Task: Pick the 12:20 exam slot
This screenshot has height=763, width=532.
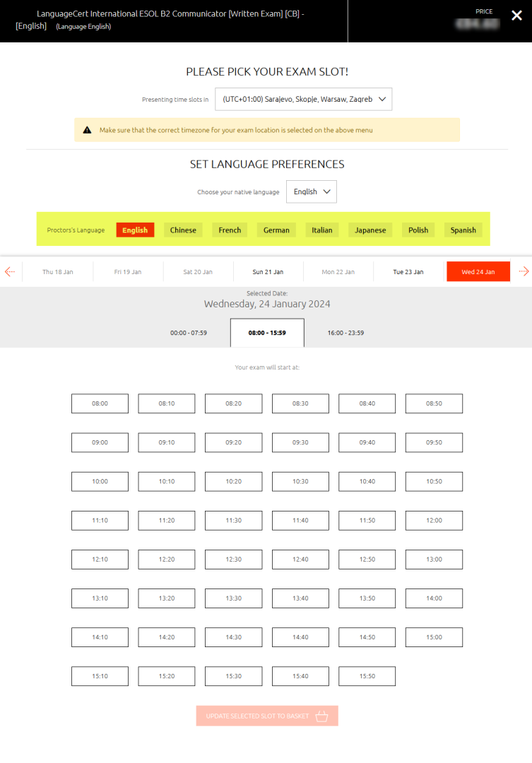Action: (x=167, y=559)
